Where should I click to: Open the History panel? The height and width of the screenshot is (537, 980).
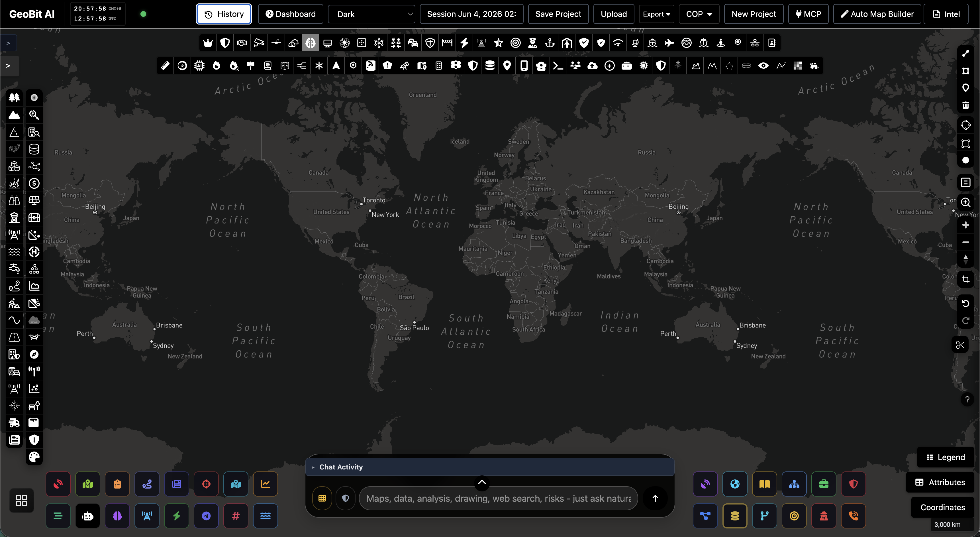224,14
